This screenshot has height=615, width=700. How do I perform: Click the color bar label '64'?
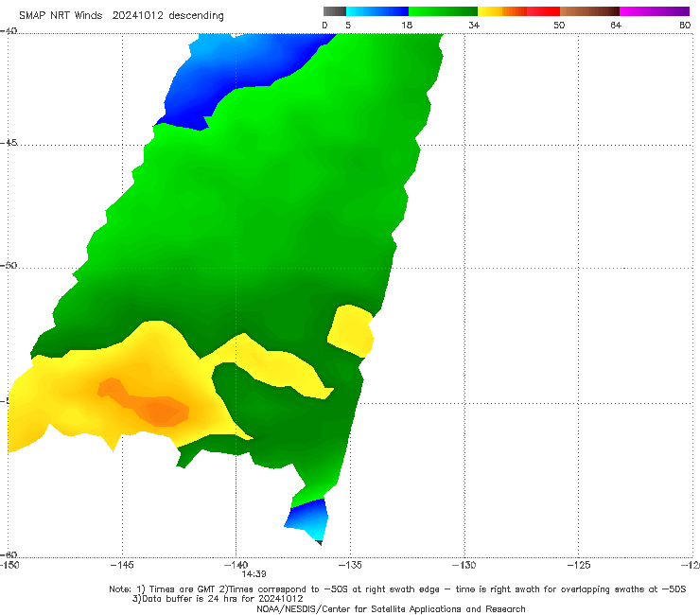(616, 25)
